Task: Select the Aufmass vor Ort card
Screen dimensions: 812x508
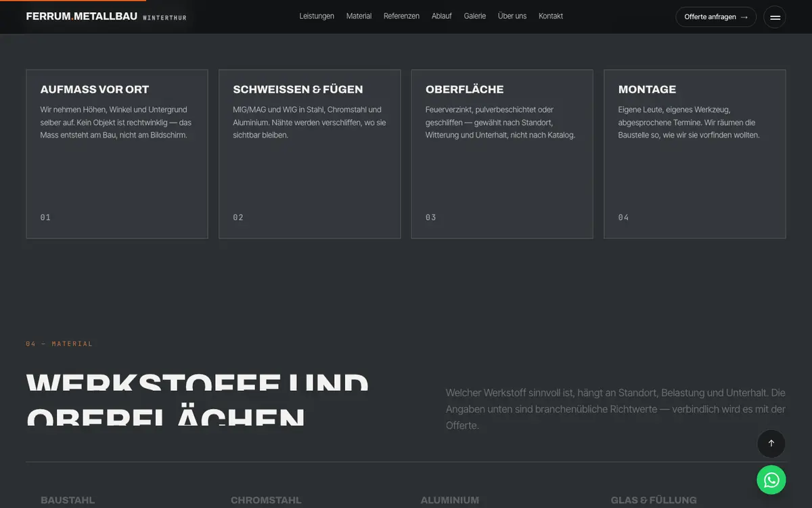Action: pyautogui.click(x=117, y=154)
